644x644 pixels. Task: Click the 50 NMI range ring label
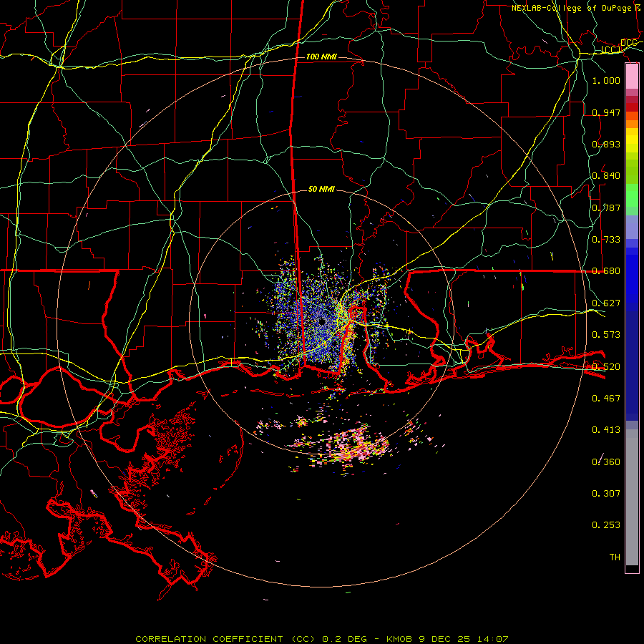point(321,190)
